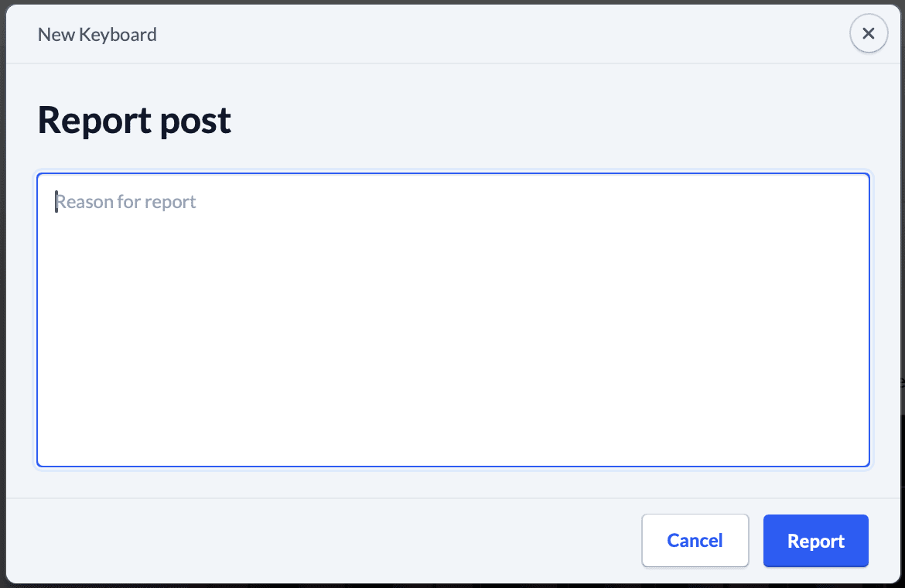Click the Report post heading
905x588 pixels.
(x=135, y=120)
